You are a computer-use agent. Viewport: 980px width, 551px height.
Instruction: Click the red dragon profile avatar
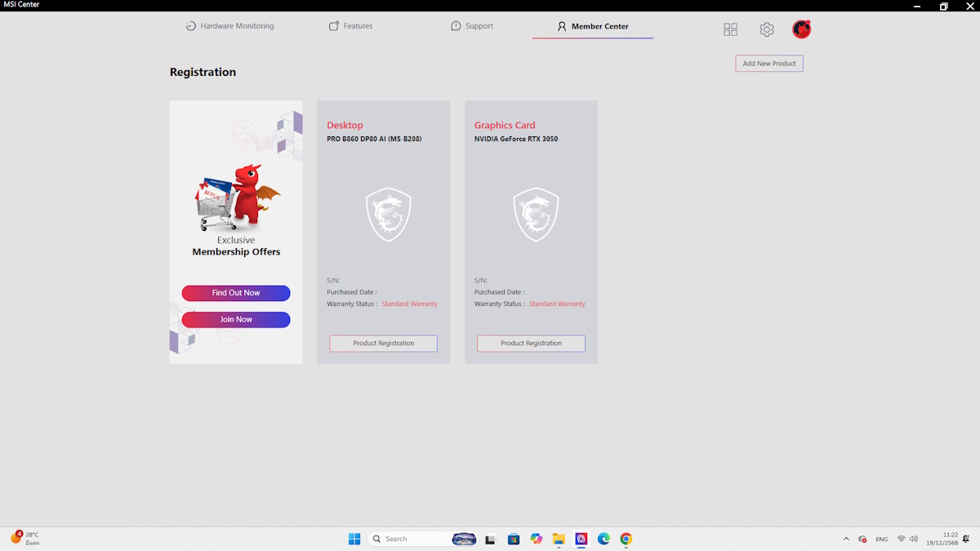tap(801, 29)
